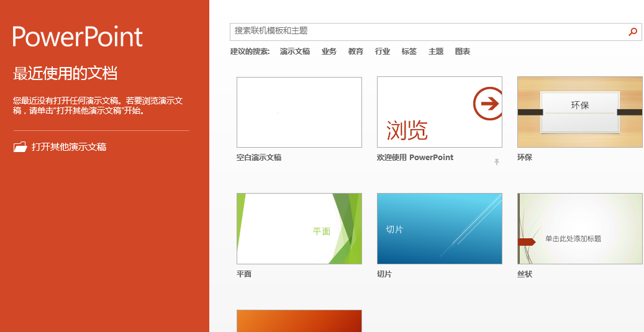Click the 切片 caption under thumbnail
644x332 pixels.
click(384, 274)
